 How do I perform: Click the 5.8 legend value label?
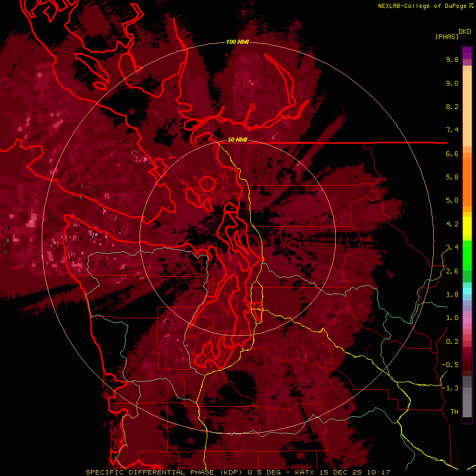pyautogui.click(x=452, y=177)
